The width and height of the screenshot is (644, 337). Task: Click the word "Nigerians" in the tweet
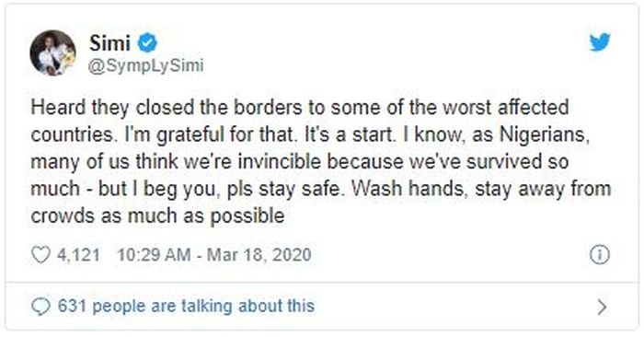(545, 134)
